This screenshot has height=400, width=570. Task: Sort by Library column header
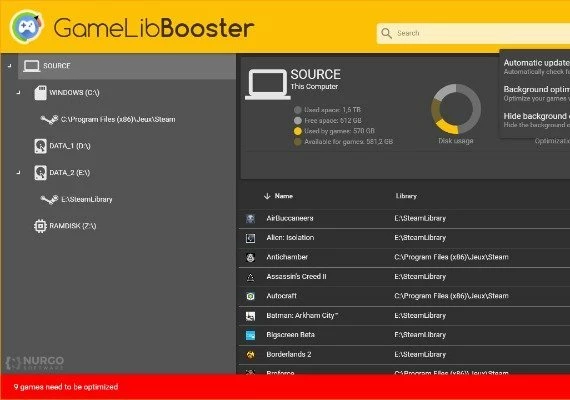pos(406,196)
